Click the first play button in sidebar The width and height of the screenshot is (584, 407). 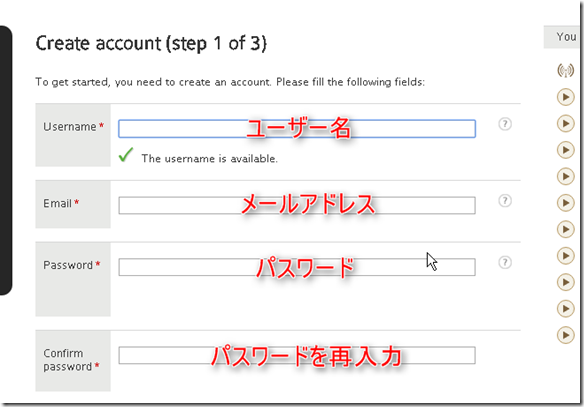[x=565, y=97]
